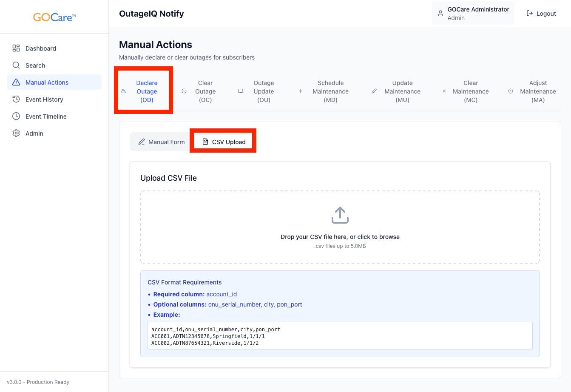571x392 pixels.
Task: Click the Event History clock icon
Action: coord(16,99)
